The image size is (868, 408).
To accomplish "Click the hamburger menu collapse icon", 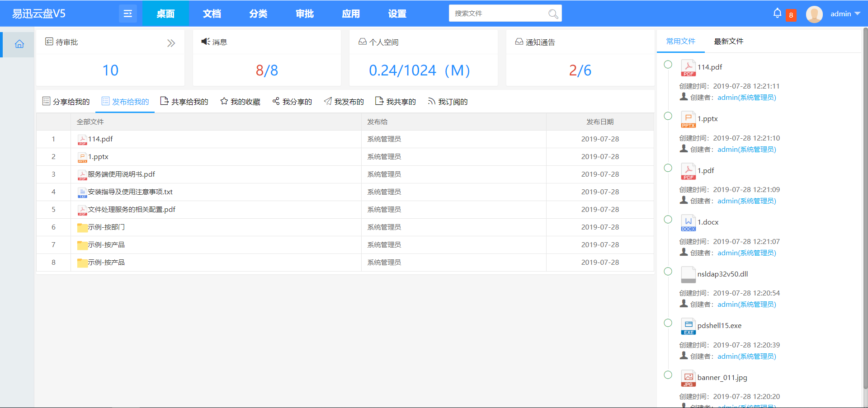I will [x=128, y=14].
